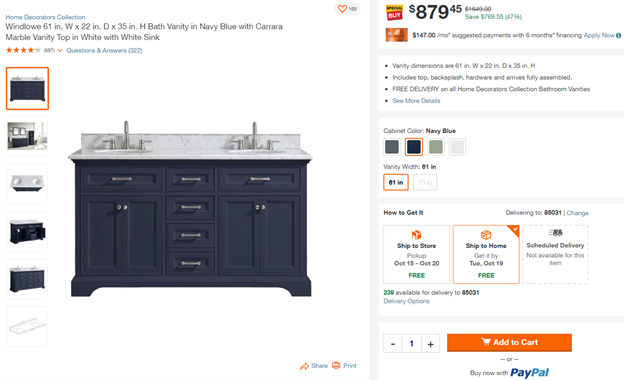Select the sage green cabinet color swatch
Viewport: 624px width, 380px height.
[x=435, y=147]
